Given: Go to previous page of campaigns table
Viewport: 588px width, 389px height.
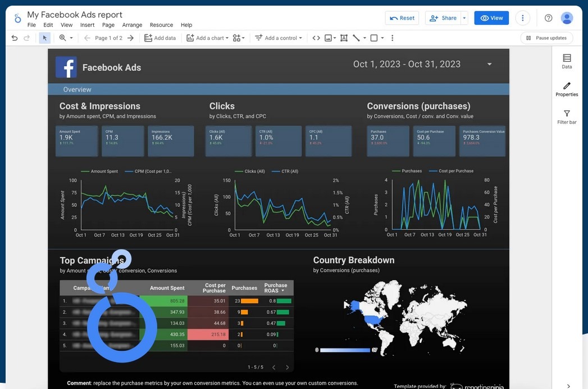Looking at the screenshot, I should coord(274,367).
